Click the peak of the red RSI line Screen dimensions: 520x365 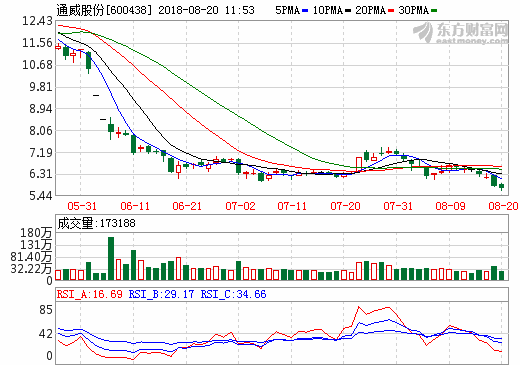click(x=359, y=306)
